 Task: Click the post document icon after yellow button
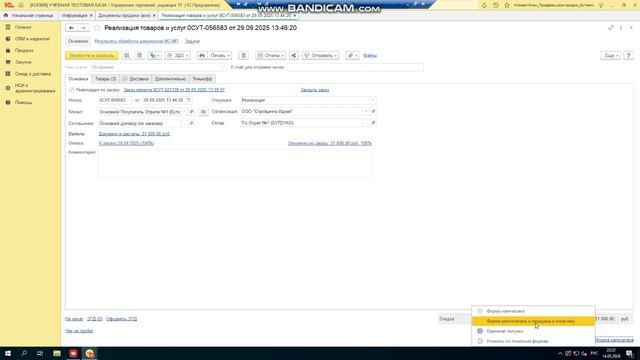point(127,56)
